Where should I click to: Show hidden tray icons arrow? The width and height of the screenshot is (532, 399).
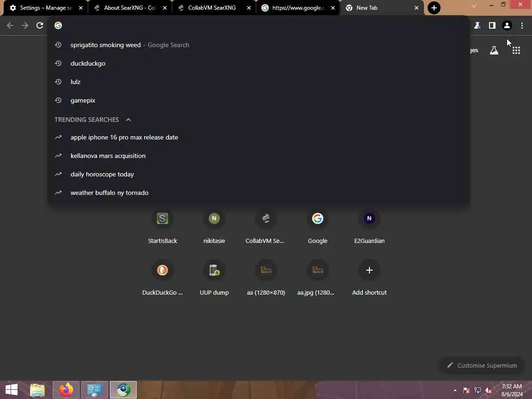455,390
